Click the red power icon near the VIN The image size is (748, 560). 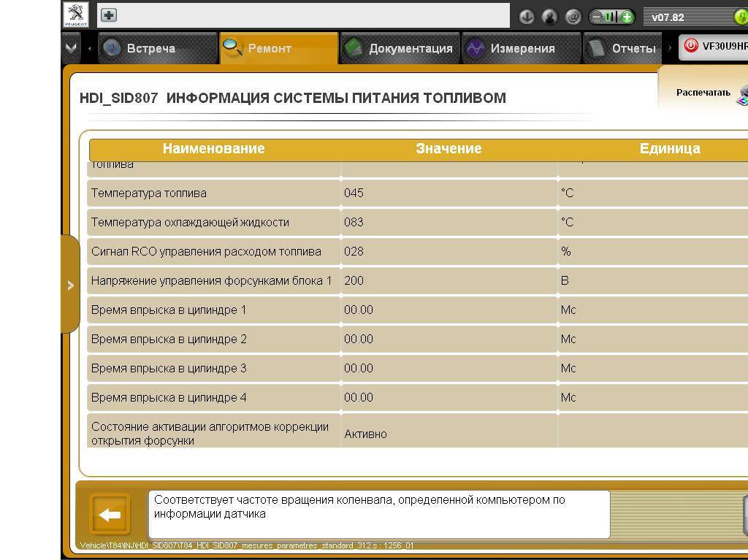point(690,47)
